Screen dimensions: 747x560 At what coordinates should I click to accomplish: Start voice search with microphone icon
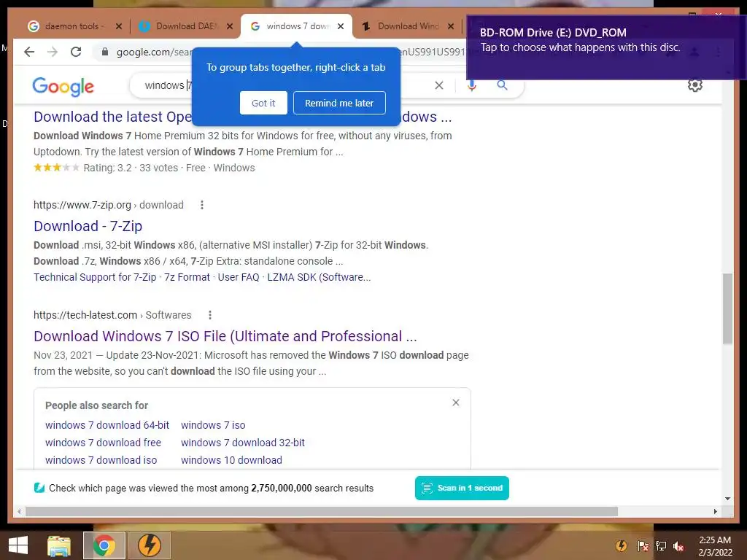472,85
